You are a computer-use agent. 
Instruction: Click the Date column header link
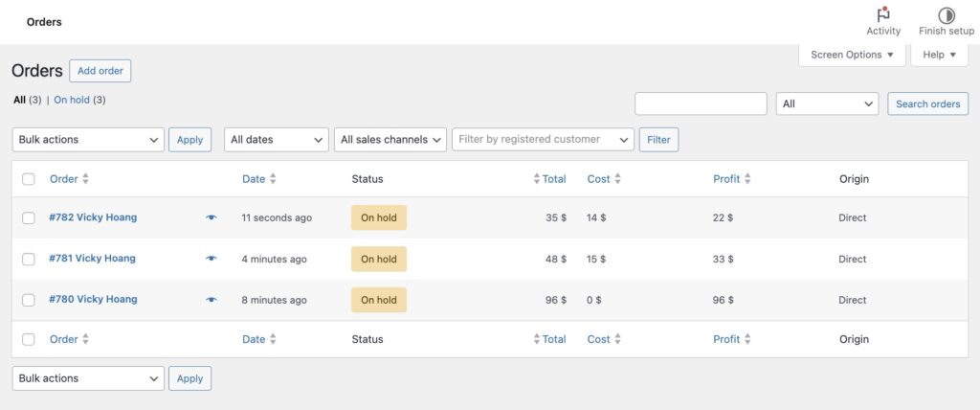[254, 179]
